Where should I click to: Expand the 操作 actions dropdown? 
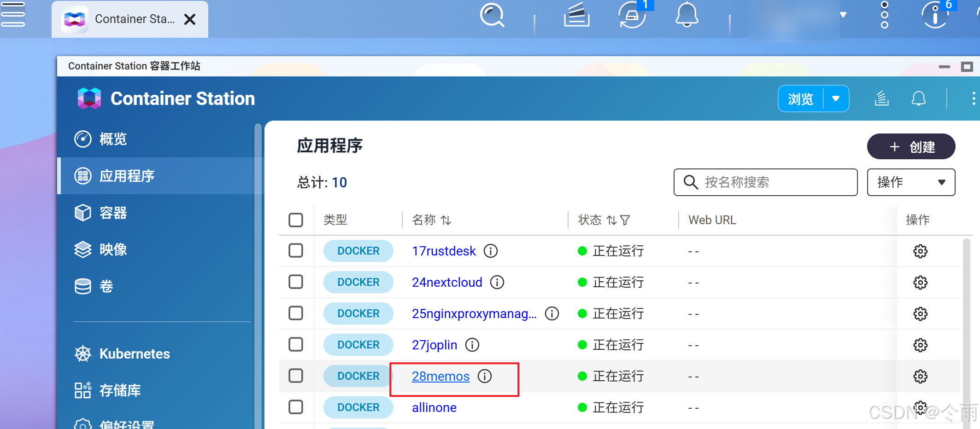click(911, 182)
